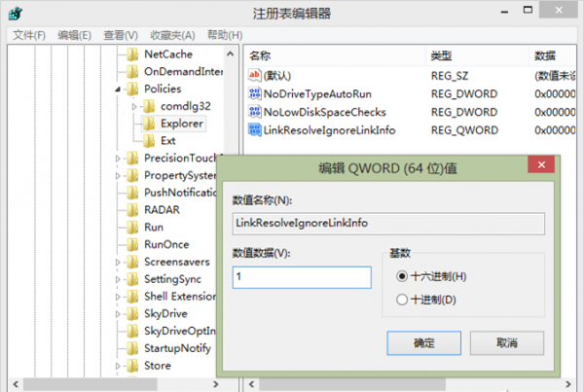
Task: Open the 收藏夹(A) menu
Action: click(x=173, y=36)
